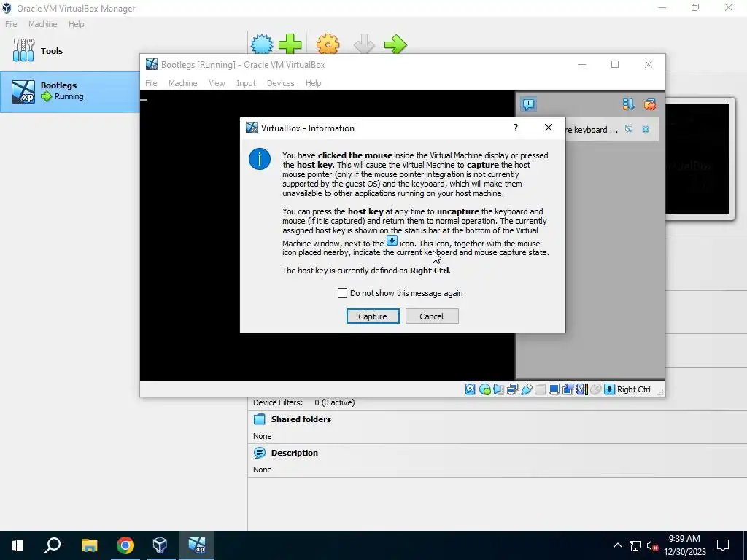Click the Capture button in the dialog
Viewport: 747px width, 560px height.
click(373, 316)
